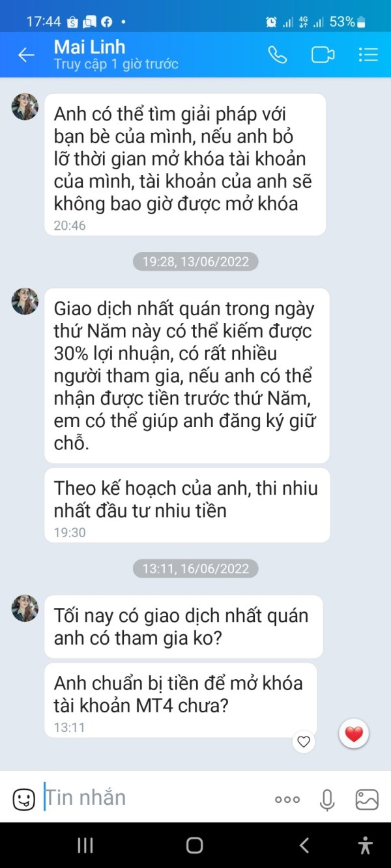Tap the microphone to record voice message
This screenshot has width=391, height=868.
tap(327, 799)
